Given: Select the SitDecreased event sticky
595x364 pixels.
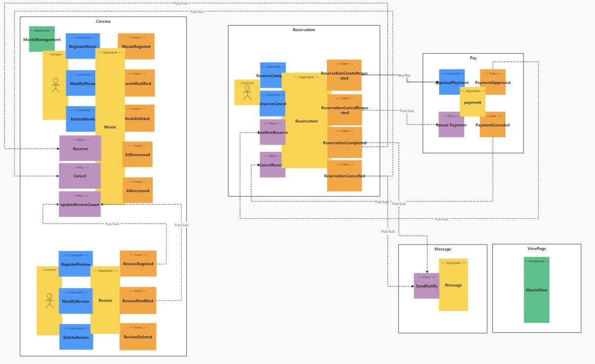Looking at the screenshot, I should [x=137, y=154].
